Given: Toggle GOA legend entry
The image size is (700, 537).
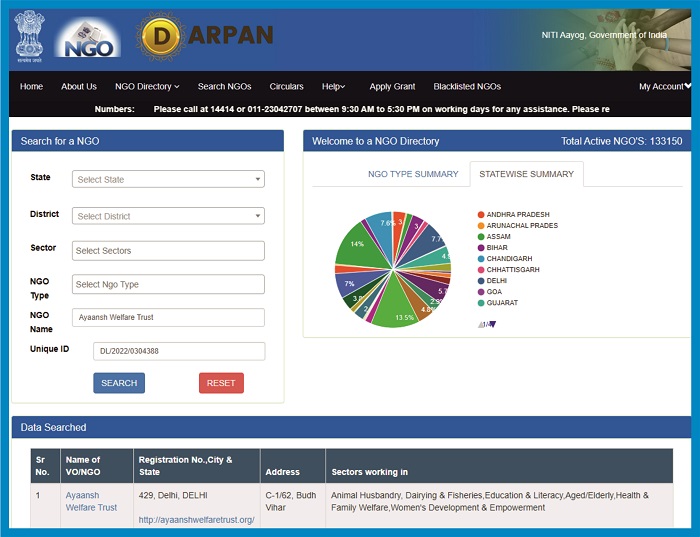Looking at the screenshot, I should coord(490,292).
